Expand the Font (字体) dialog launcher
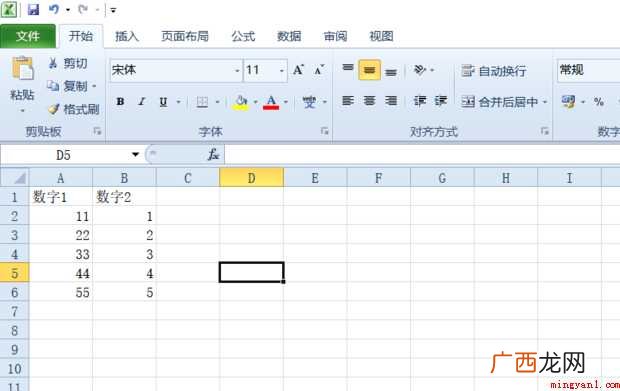The image size is (620, 391). tap(325, 131)
